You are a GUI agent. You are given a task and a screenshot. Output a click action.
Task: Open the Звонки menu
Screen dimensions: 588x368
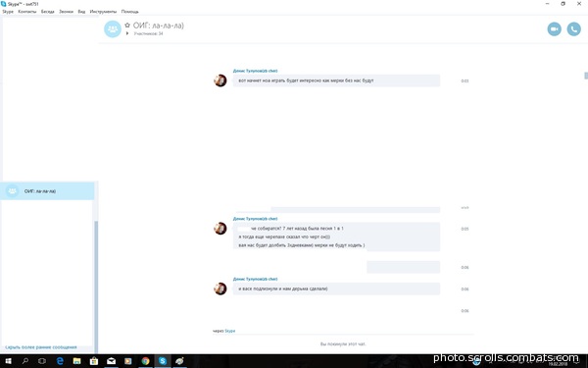[66, 12]
